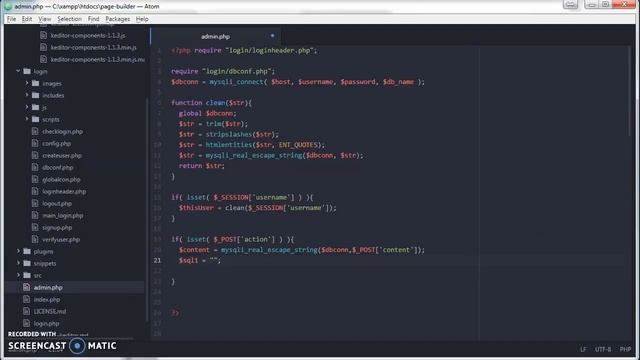Click the '$sql1 = "";' line

[200, 260]
